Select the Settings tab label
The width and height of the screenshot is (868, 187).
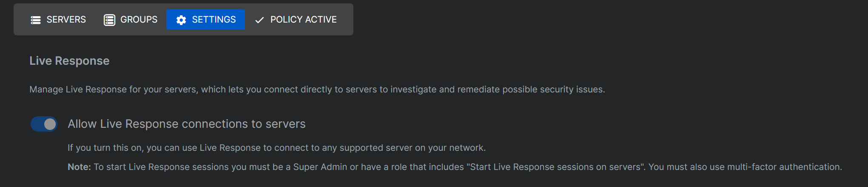tap(213, 20)
